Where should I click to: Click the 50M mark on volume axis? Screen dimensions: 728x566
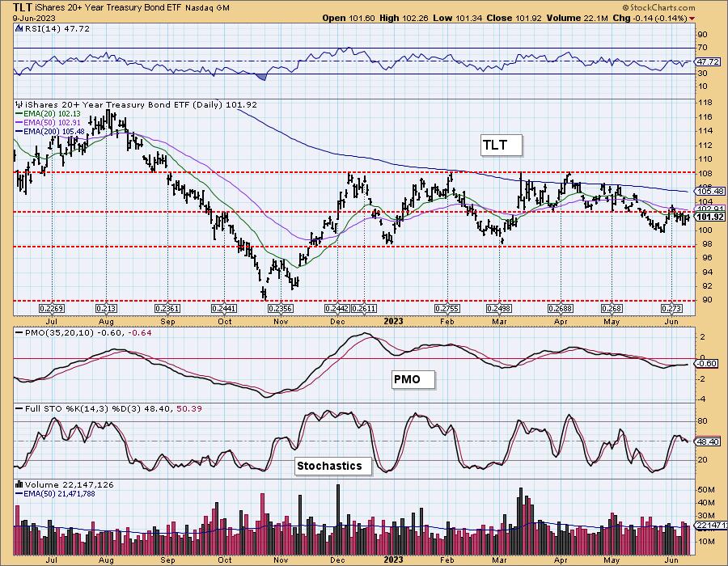click(706, 490)
